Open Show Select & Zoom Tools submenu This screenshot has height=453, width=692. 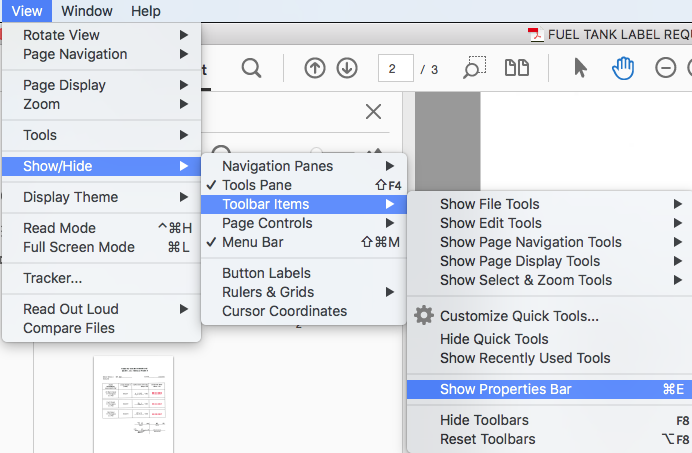pos(549,280)
